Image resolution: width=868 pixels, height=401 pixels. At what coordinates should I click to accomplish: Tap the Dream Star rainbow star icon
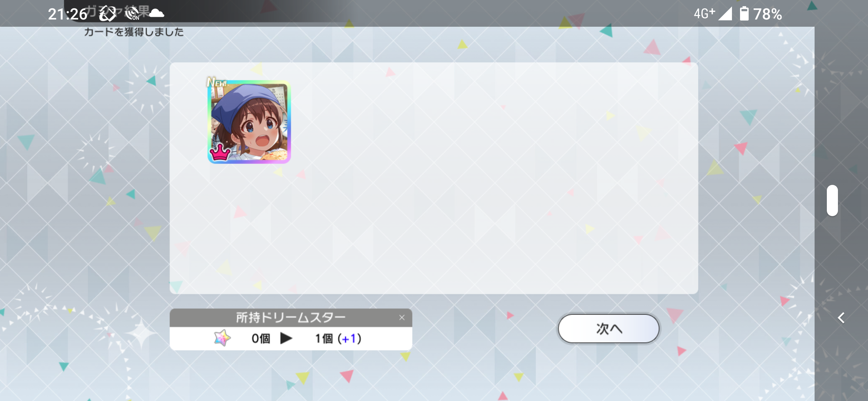point(222,338)
